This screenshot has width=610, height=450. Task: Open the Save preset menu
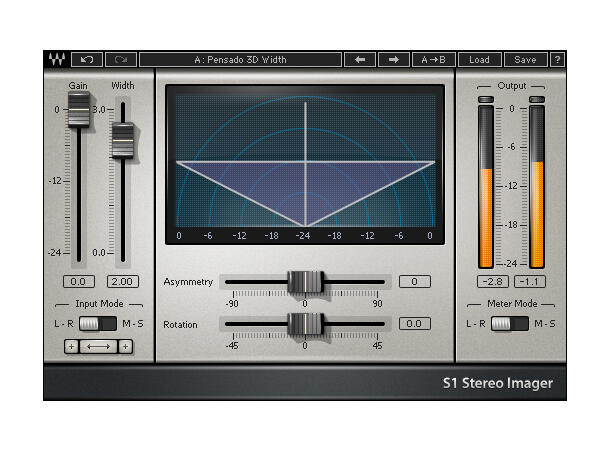click(525, 60)
